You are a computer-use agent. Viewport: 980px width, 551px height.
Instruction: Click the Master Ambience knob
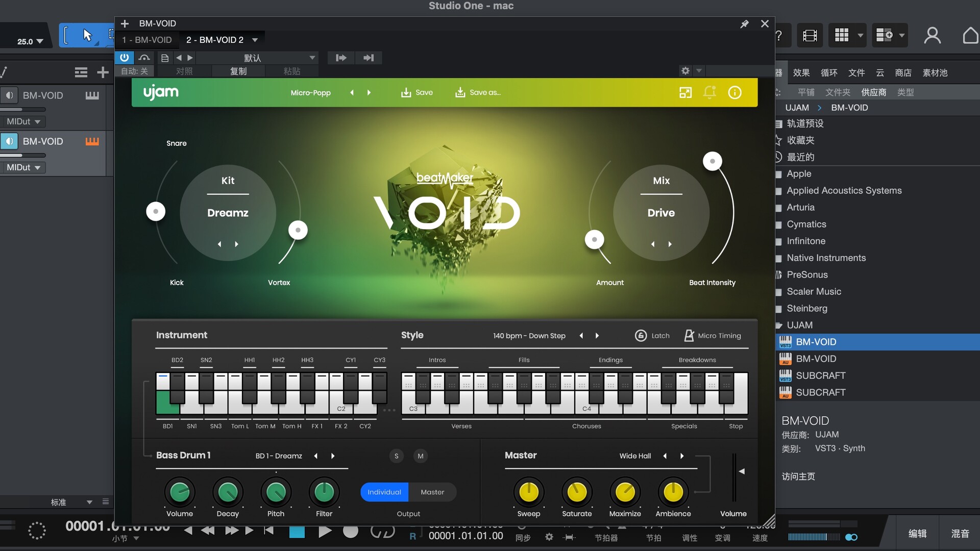click(673, 492)
